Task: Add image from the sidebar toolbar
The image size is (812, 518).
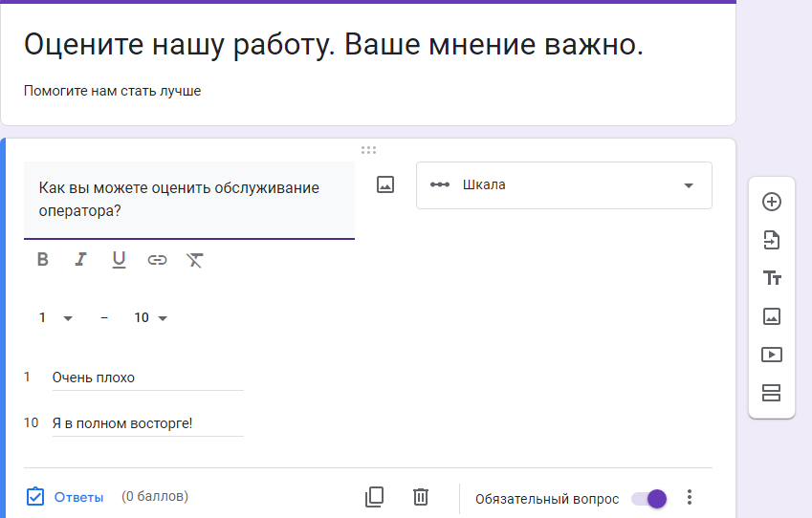Action: (x=772, y=316)
